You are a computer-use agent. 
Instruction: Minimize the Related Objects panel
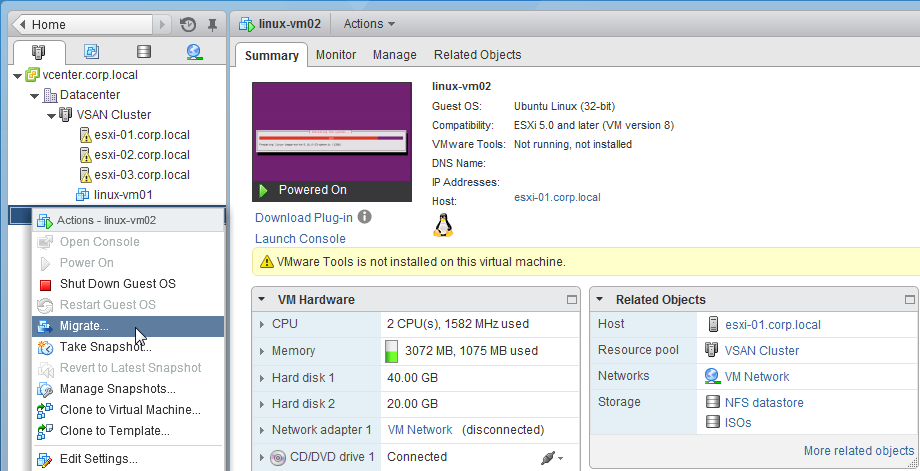909,300
